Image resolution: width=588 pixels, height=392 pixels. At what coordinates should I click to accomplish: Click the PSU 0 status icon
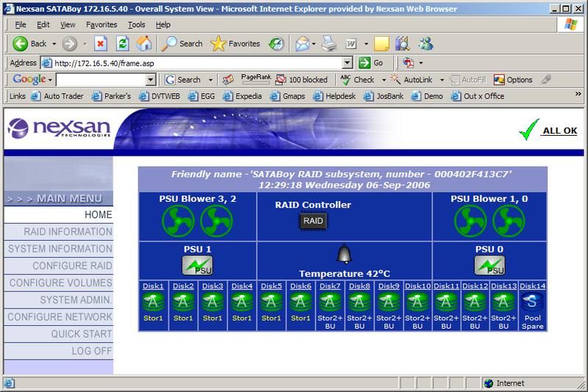tap(490, 265)
